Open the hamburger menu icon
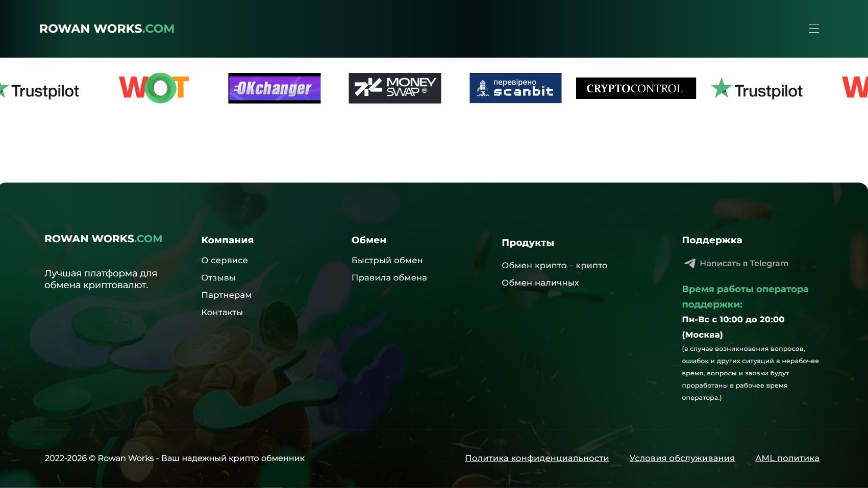868x488 pixels. tap(814, 29)
